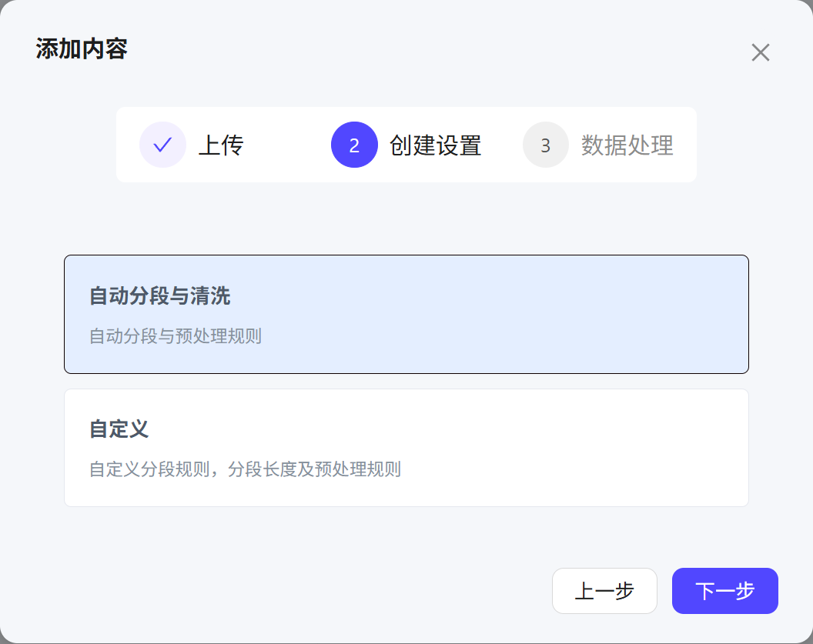Click the checkmark icon on the 上传 step
813x644 pixels.
click(162, 144)
